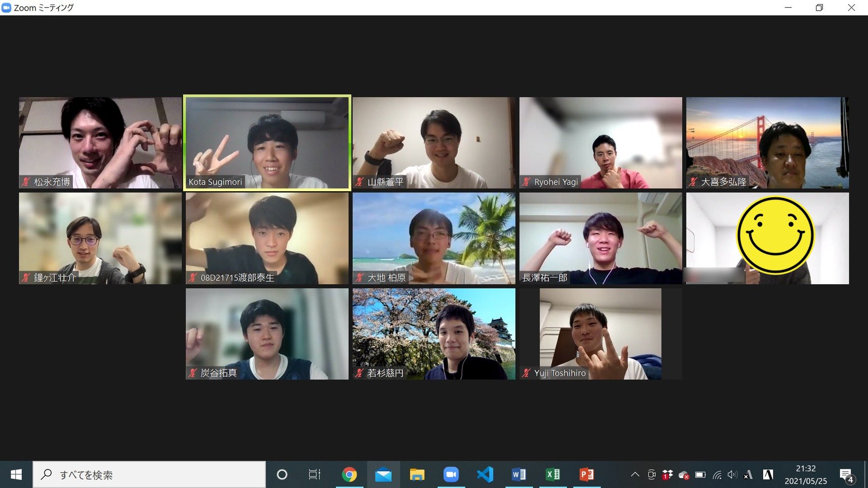Open File Explorer from the taskbar
868x488 pixels.
[x=417, y=475]
